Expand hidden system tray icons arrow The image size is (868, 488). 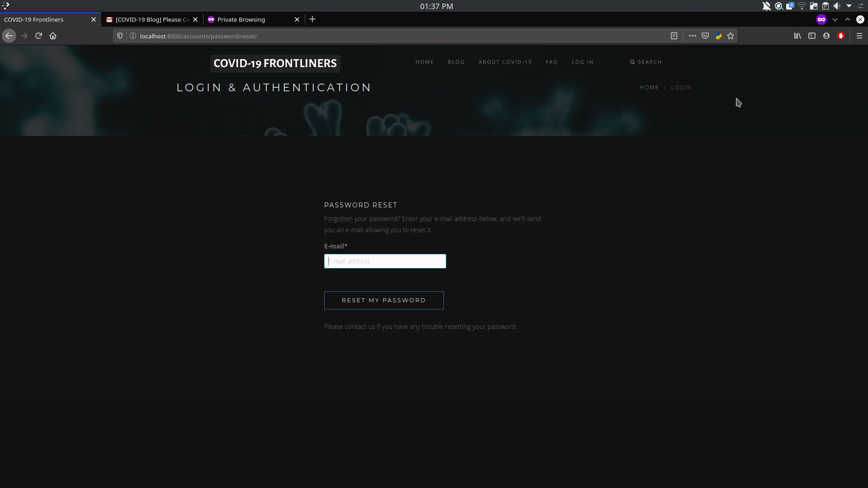point(849,6)
